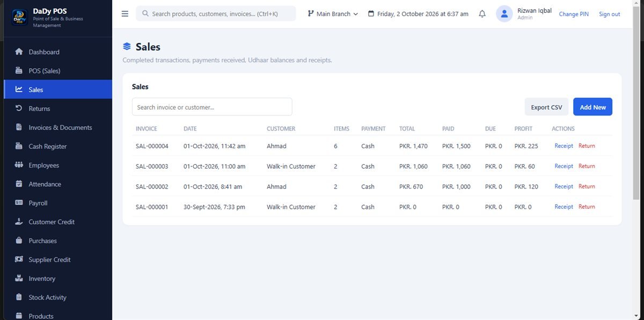Open Receipt for SAL-000003
Image resolution: width=644 pixels, height=320 pixels.
563,166
